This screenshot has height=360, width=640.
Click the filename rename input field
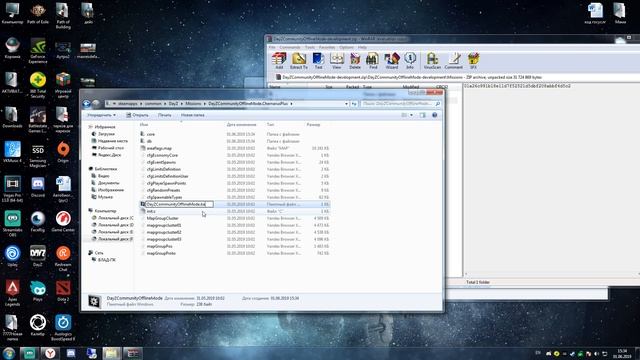coord(179,204)
